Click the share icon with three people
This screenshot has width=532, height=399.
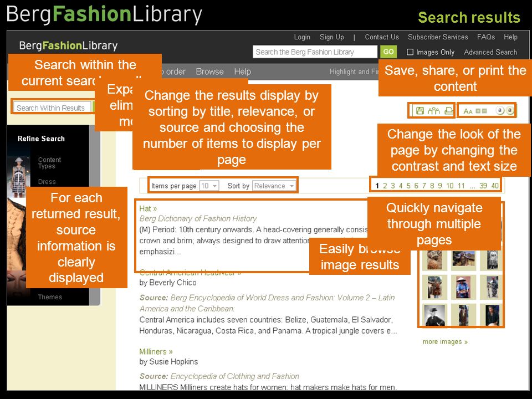tap(433, 111)
